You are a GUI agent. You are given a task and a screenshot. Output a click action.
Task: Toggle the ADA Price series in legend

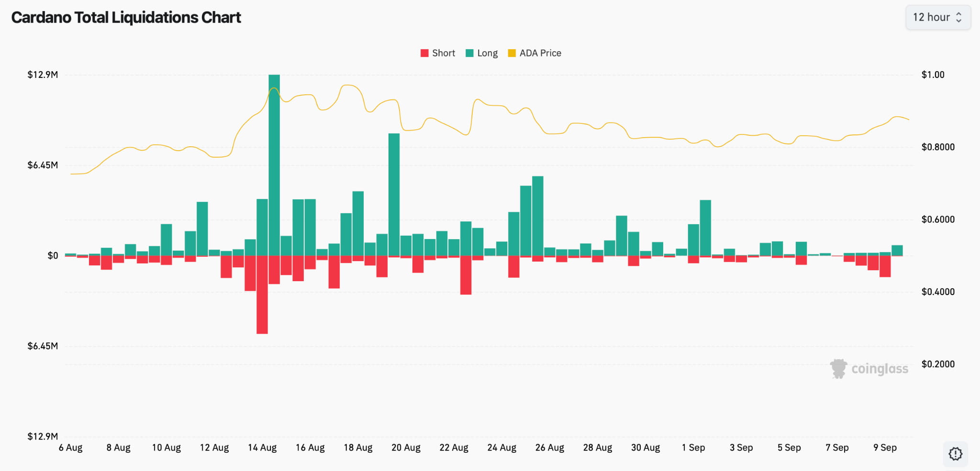[x=535, y=53]
